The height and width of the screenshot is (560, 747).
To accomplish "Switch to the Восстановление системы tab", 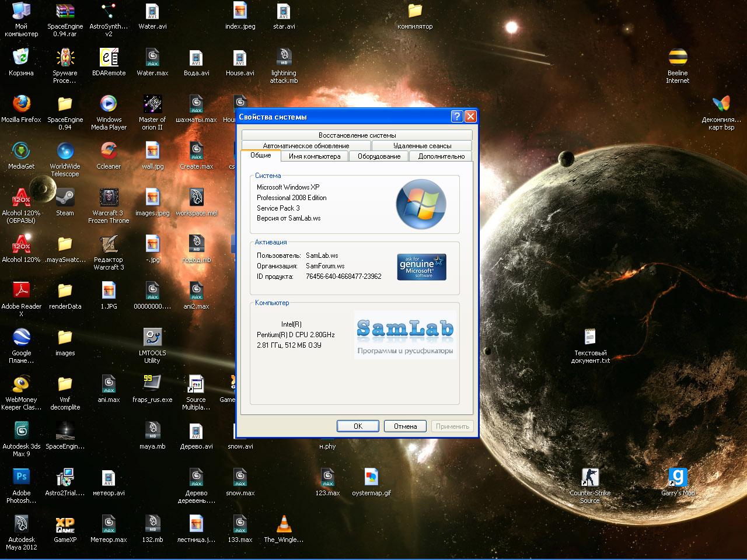I will [357, 135].
